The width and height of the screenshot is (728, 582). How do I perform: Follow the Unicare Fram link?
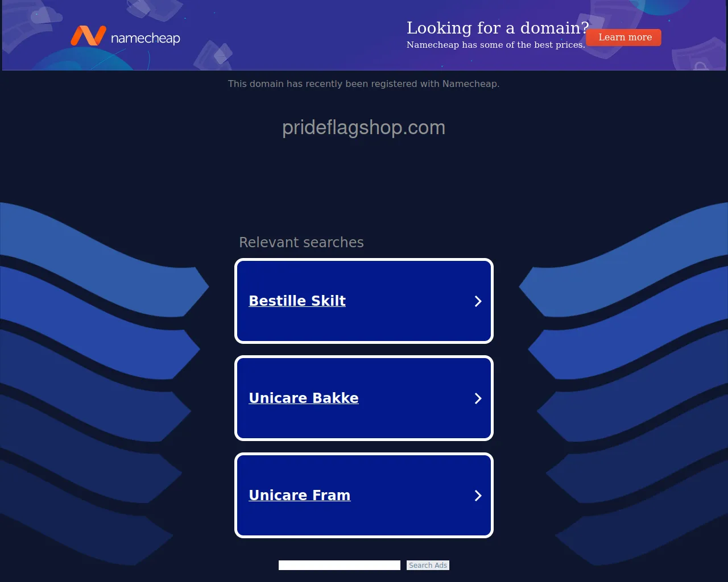(299, 495)
